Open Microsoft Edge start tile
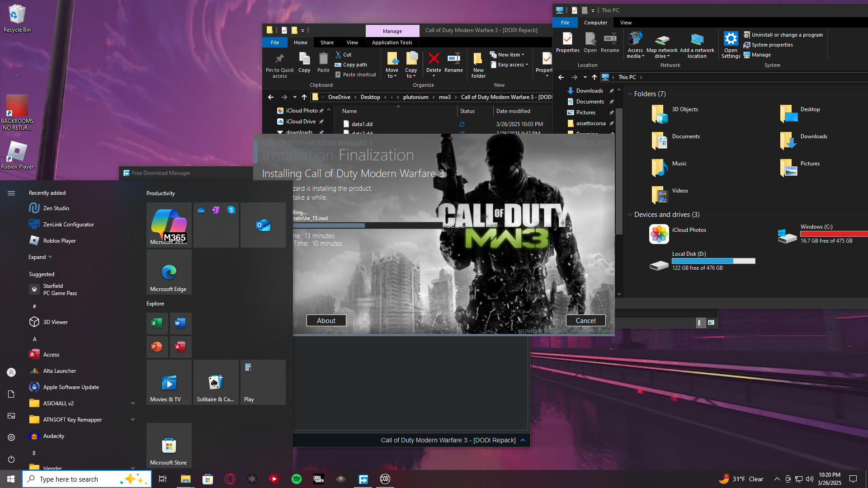This screenshot has height=488, width=868. coord(169,272)
